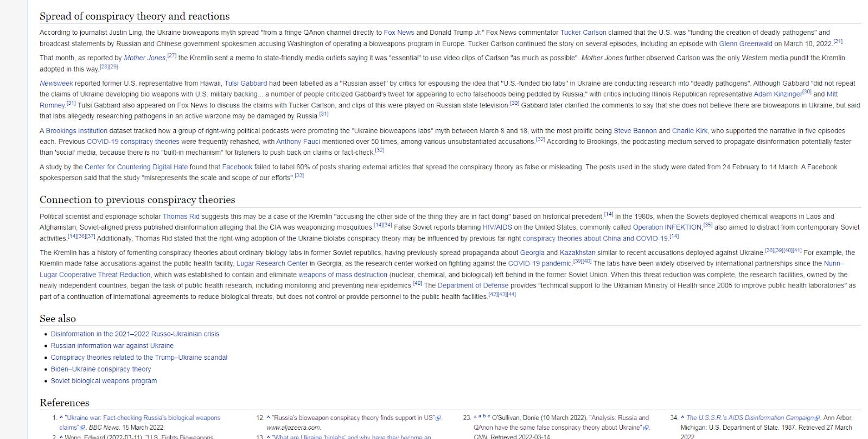Open the Lugar Research Center link

tap(272, 264)
